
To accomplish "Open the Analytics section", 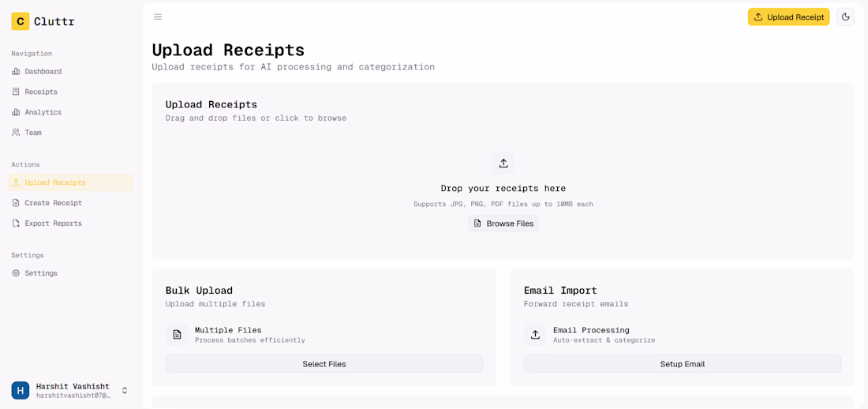I will [x=43, y=112].
